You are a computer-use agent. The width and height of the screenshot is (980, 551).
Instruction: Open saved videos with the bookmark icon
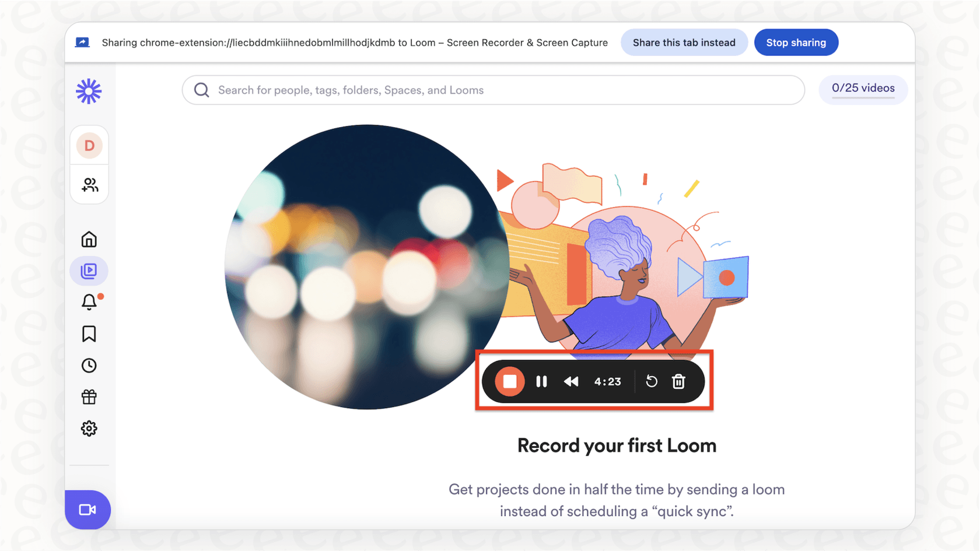(89, 334)
